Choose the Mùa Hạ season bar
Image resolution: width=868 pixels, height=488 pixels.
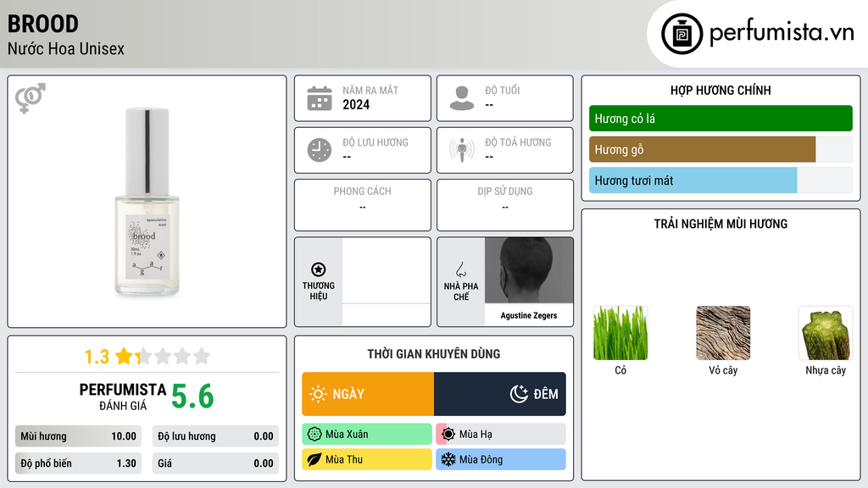[501, 435]
